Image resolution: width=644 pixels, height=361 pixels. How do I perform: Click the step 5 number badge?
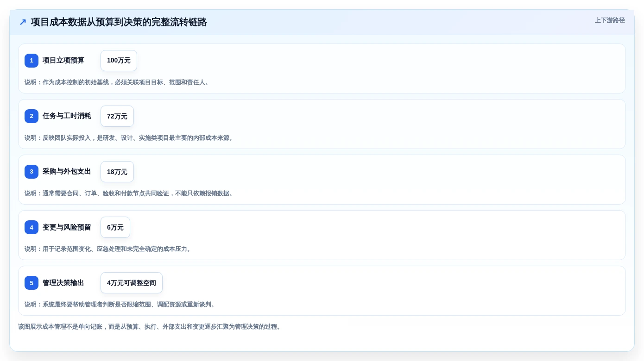tap(32, 283)
